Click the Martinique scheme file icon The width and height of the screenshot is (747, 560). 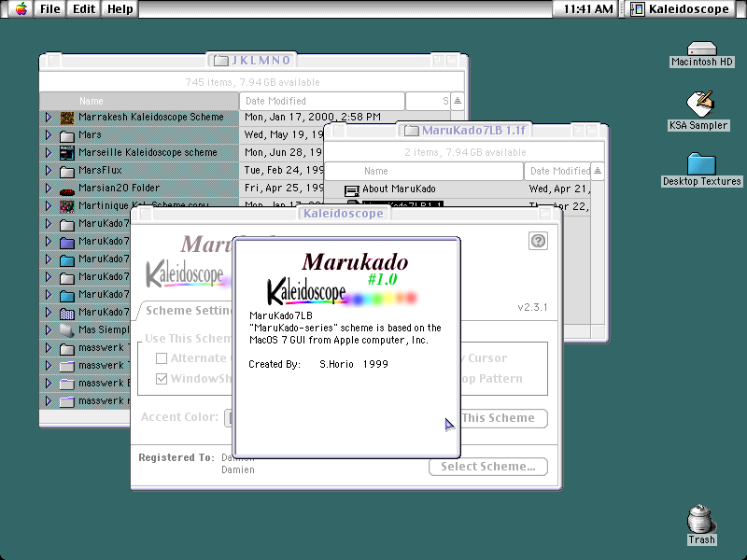click(x=67, y=206)
